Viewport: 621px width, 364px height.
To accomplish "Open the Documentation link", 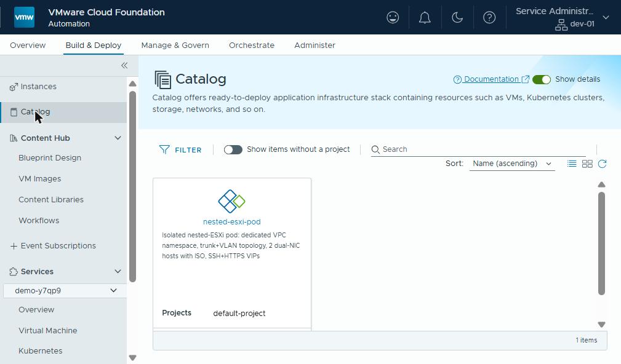I will 492,79.
